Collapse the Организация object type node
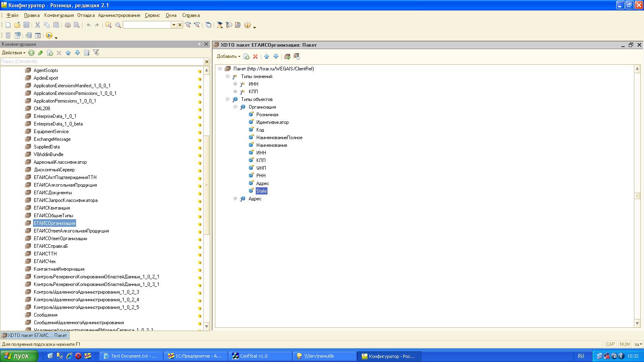Image resolution: width=644 pixels, height=362 pixels. (x=235, y=107)
